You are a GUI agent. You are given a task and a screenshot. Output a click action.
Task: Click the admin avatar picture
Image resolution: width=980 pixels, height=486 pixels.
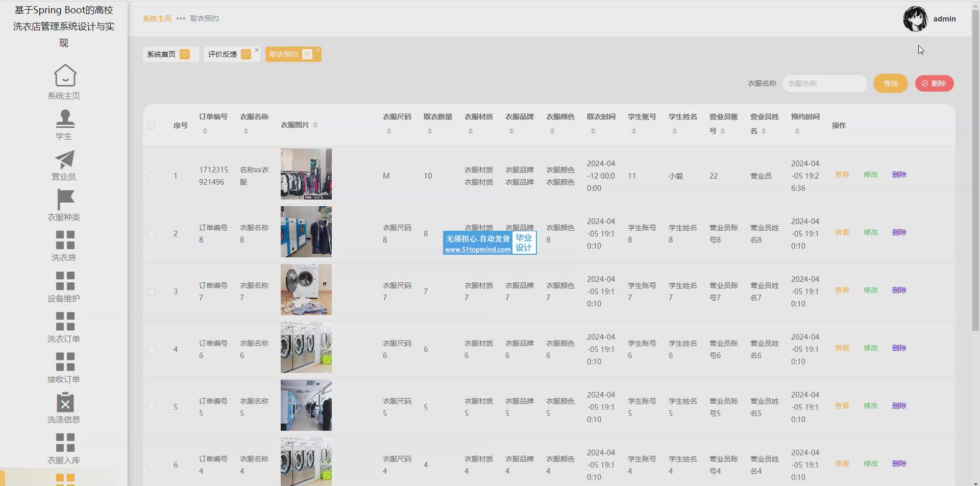tap(915, 19)
